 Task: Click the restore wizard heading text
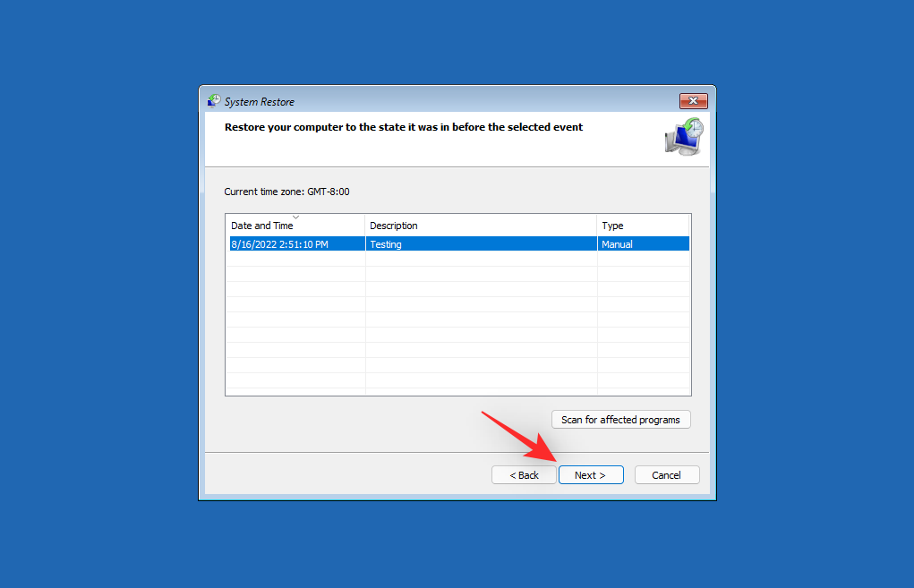(x=403, y=126)
